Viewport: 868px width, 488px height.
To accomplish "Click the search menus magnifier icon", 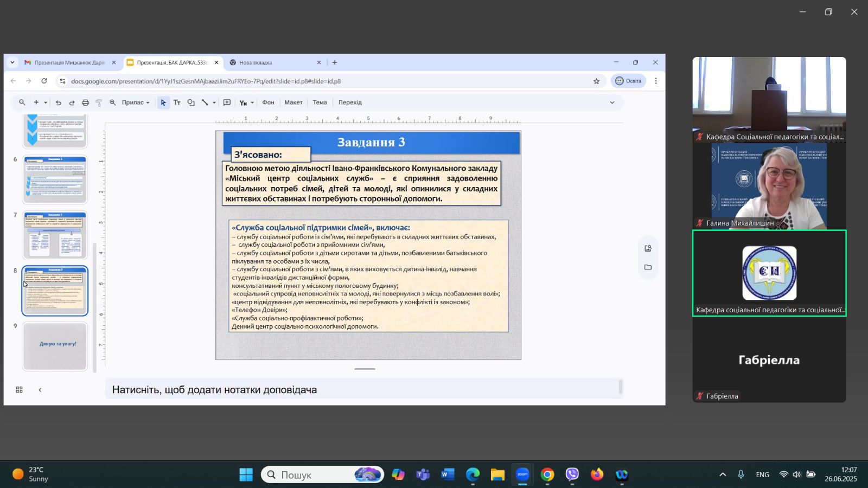I will click(x=22, y=102).
